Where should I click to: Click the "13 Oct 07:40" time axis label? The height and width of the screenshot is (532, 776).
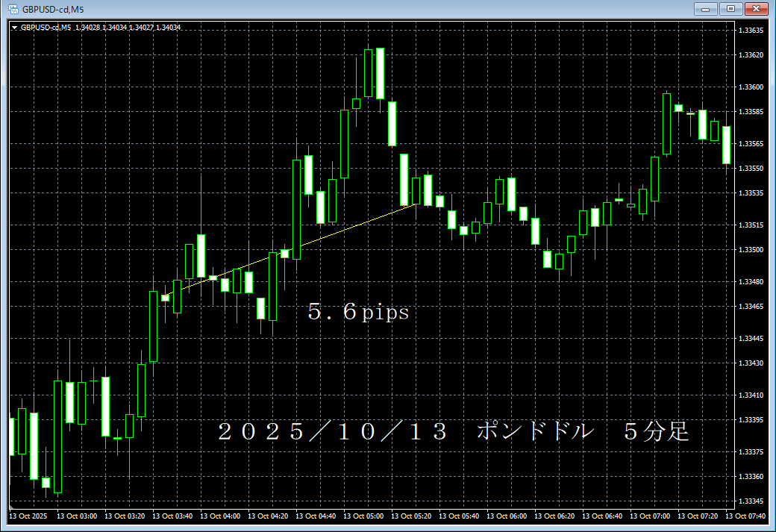(745, 516)
